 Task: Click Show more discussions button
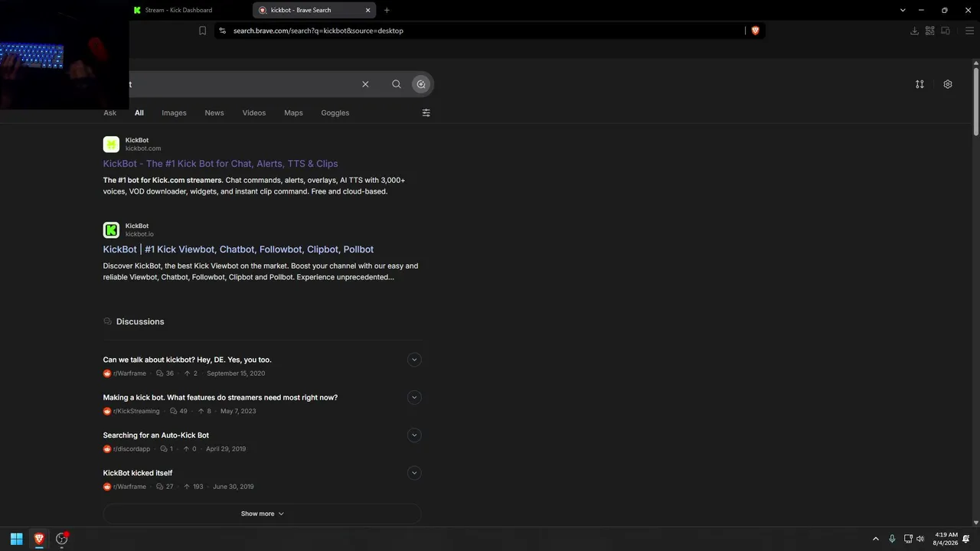[x=262, y=514]
